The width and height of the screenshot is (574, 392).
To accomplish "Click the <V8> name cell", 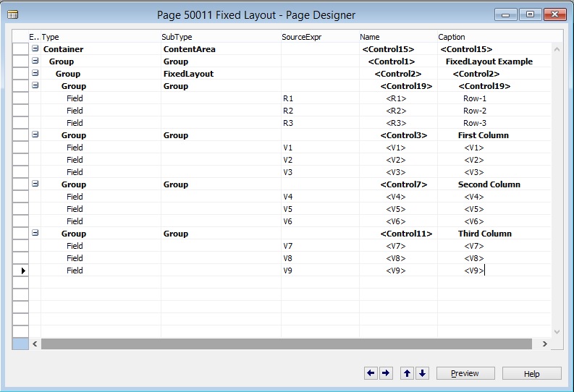I will 398,258.
